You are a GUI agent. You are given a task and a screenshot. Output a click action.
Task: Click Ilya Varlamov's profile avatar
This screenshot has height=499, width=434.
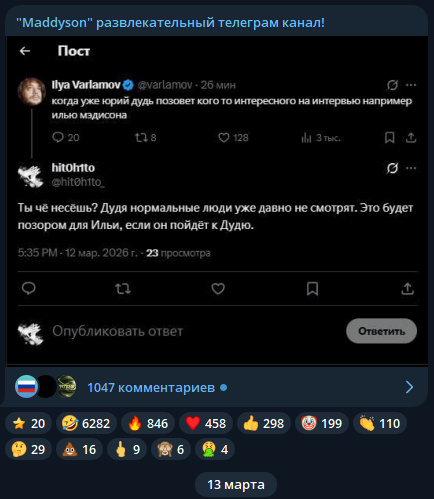[x=31, y=92]
